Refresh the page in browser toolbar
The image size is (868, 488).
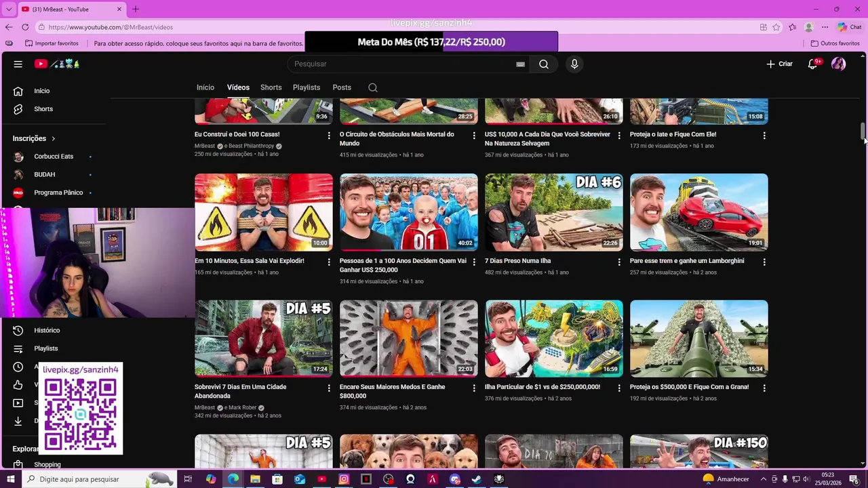coord(25,27)
